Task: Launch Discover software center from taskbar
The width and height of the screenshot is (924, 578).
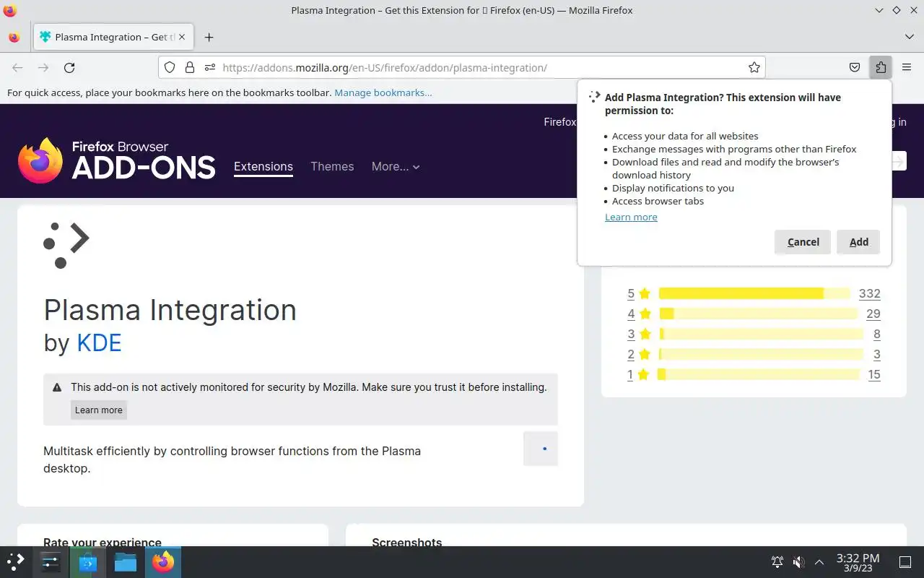Action: (88, 561)
